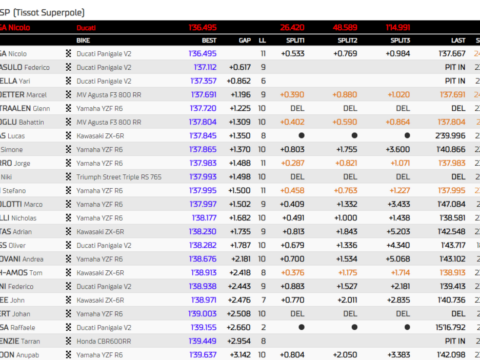Viewport: 480px width, 360px height.
Task: Select Tom's last lap 1'38.913
Action: click(452, 273)
